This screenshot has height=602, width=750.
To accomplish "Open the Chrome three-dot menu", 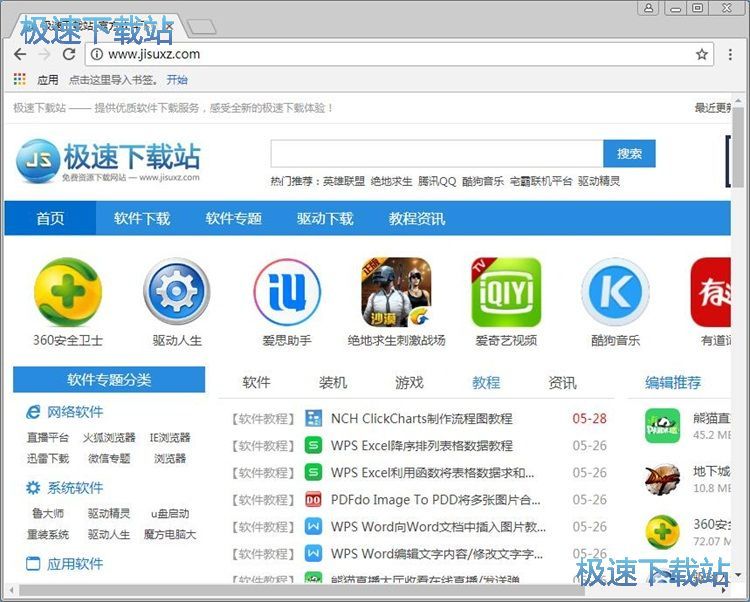I will [731, 54].
